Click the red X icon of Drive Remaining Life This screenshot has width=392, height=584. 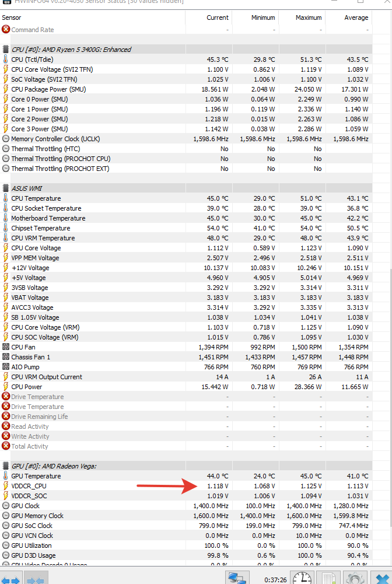[6, 416]
